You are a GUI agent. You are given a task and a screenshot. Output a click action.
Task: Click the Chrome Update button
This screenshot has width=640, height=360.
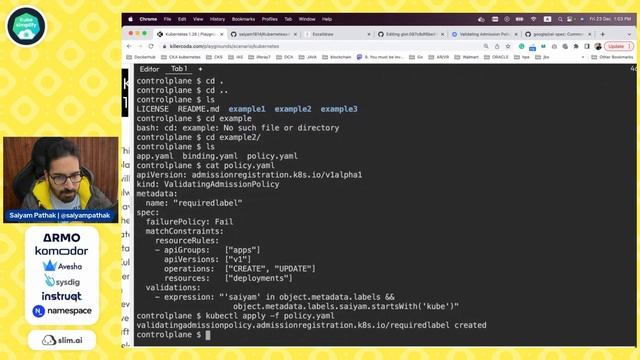click(x=618, y=46)
